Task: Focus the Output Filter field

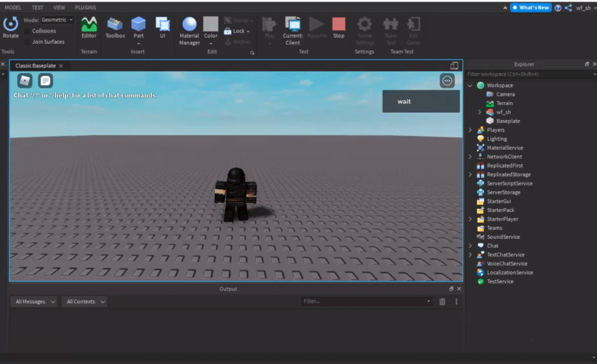Action: (367, 301)
